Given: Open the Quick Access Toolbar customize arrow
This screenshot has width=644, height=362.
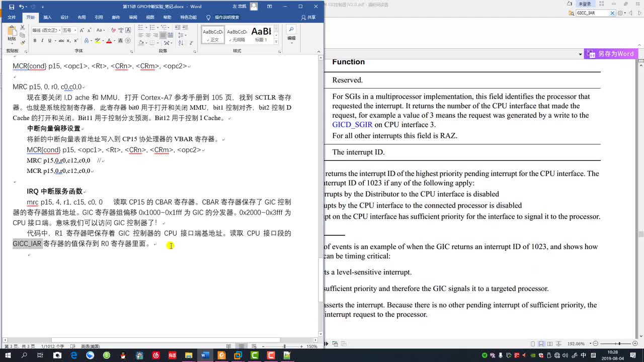Looking at the screenshot, I should pos(43,7).
